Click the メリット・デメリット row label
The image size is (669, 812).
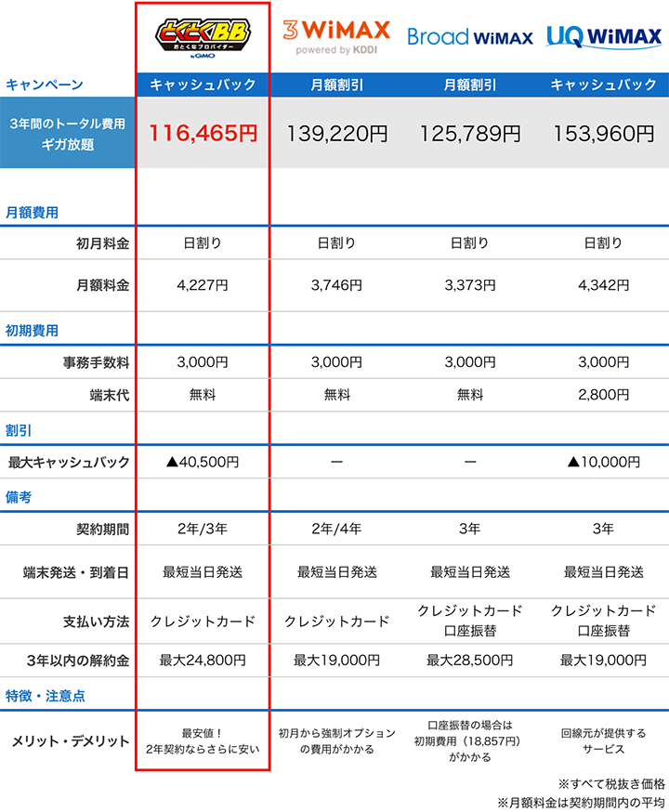click(x=71, y=741)
